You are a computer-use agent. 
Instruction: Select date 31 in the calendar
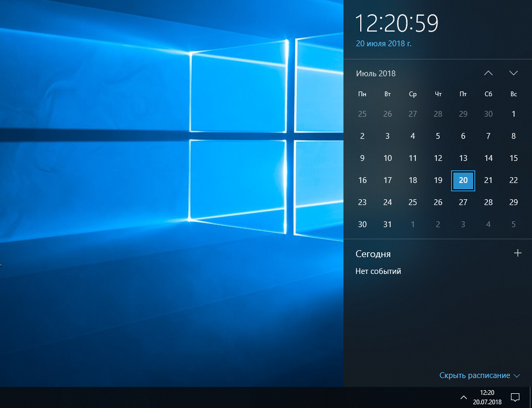(388, 225)
